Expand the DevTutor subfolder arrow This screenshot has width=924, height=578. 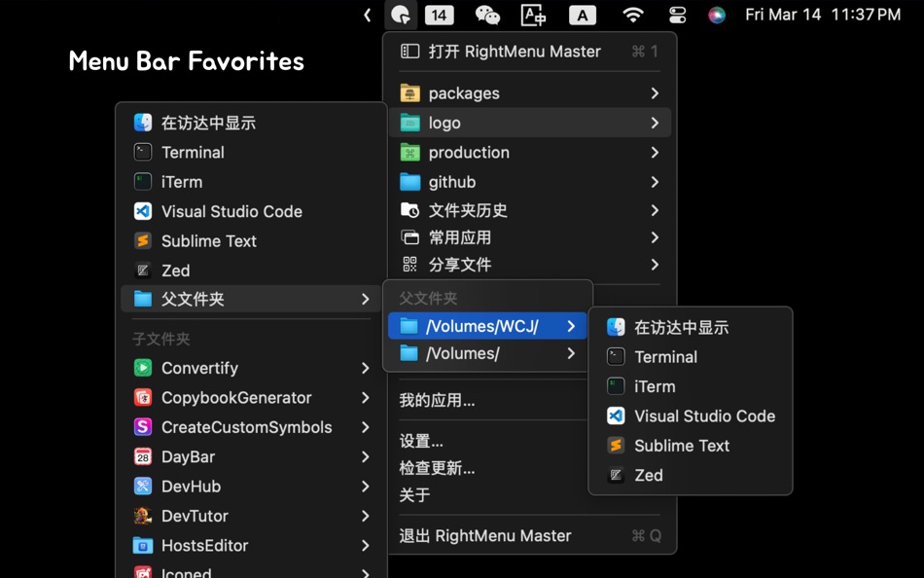click(366, 516)
